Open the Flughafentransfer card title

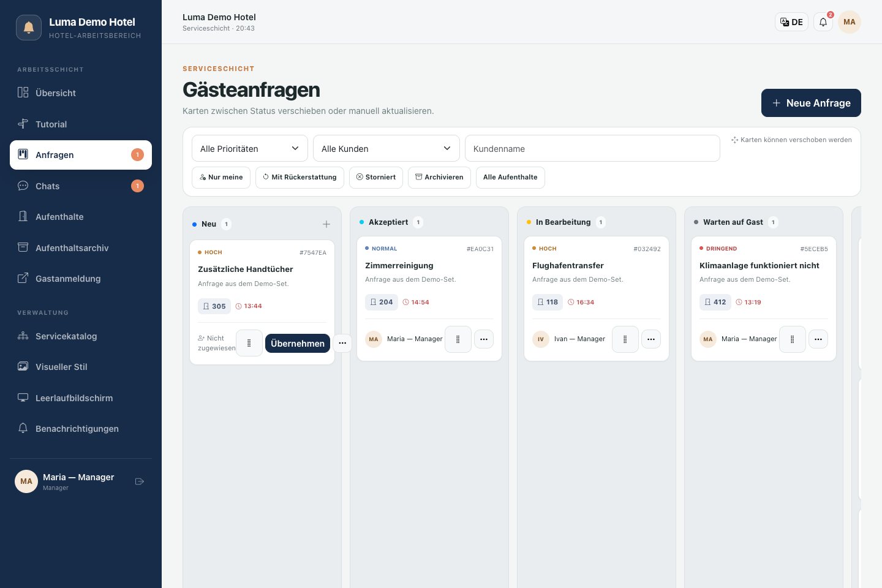point(568,266)
